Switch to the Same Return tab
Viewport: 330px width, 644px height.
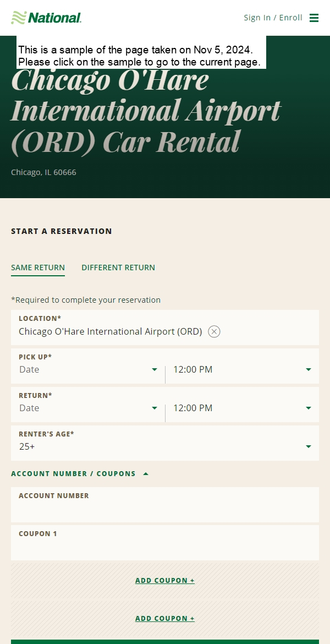click(x=38, y=268)
